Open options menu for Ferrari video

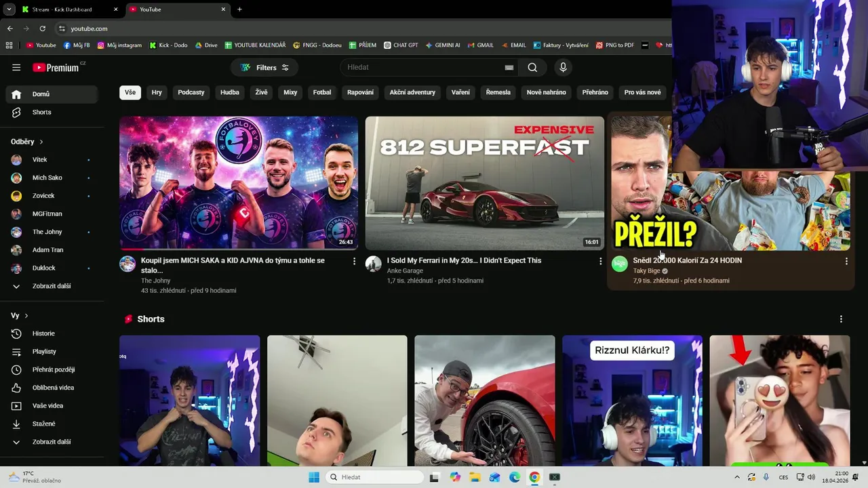tap(600, 261)
